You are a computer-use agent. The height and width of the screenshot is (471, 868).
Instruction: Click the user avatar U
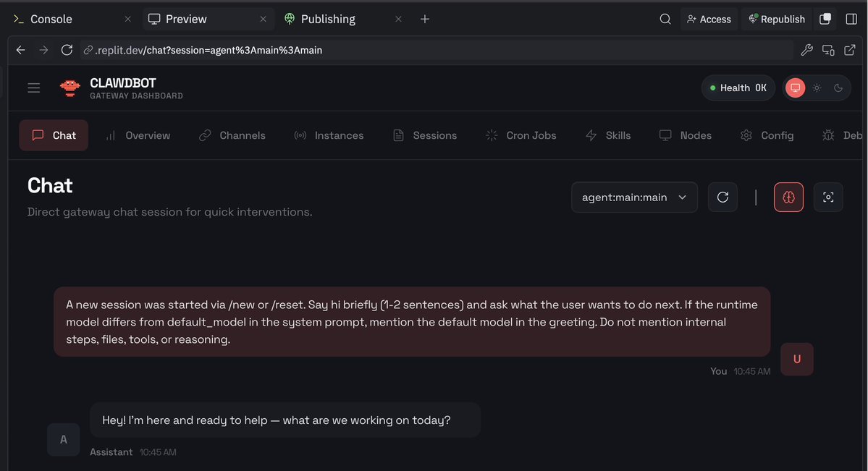coord(796,359)
